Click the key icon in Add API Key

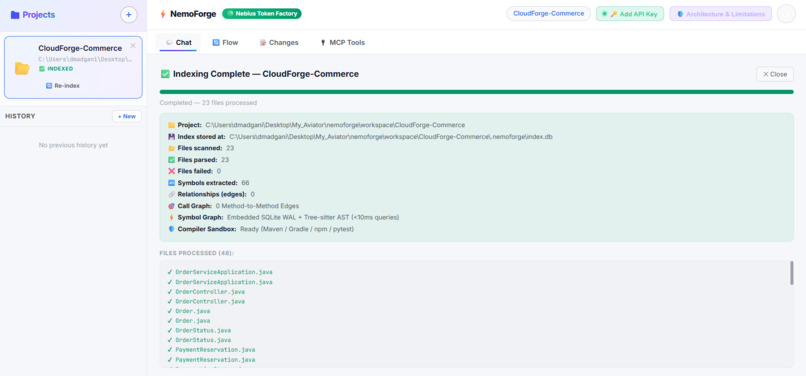(614, 14)
